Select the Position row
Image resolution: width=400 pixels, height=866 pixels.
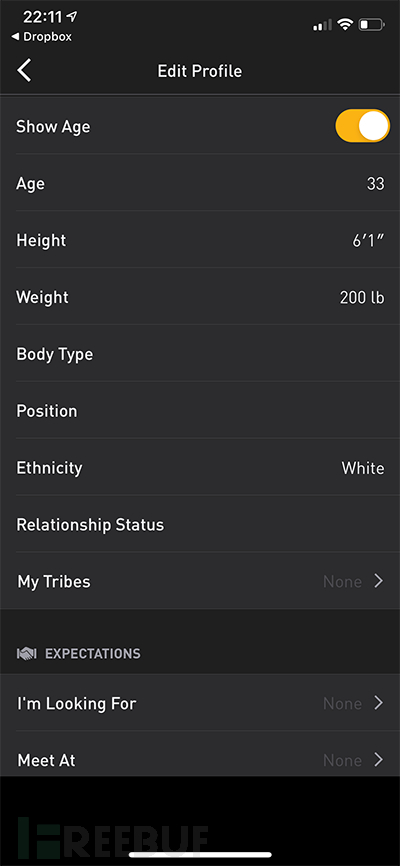(x=200, y=411)
